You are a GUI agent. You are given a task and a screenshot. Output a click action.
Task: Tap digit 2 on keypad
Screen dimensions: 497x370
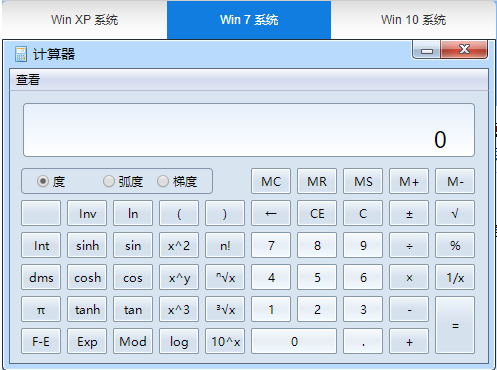(317, 309)
